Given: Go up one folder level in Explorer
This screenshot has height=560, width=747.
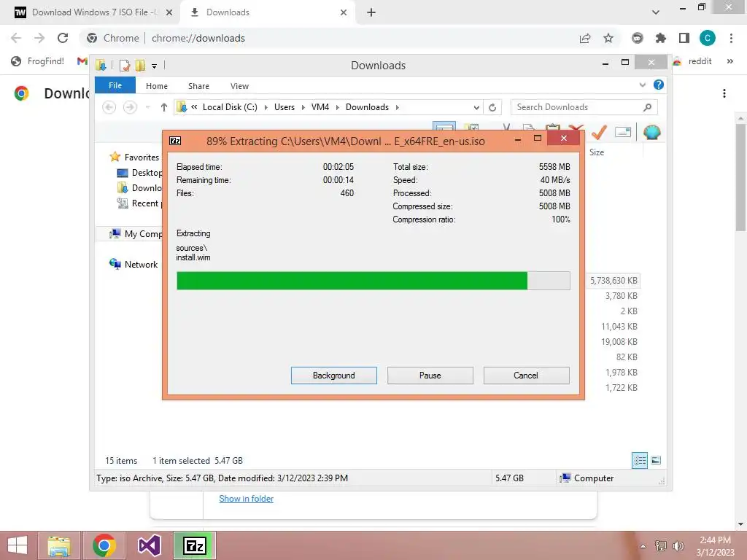Looking at the screenshot, I should 164,107.
